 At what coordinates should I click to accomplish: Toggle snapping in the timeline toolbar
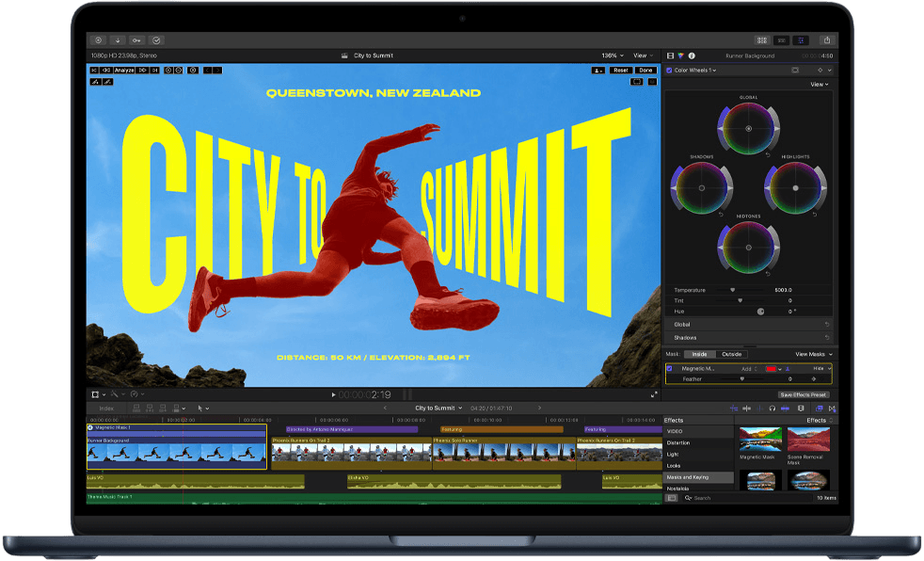tap(785, 408)
